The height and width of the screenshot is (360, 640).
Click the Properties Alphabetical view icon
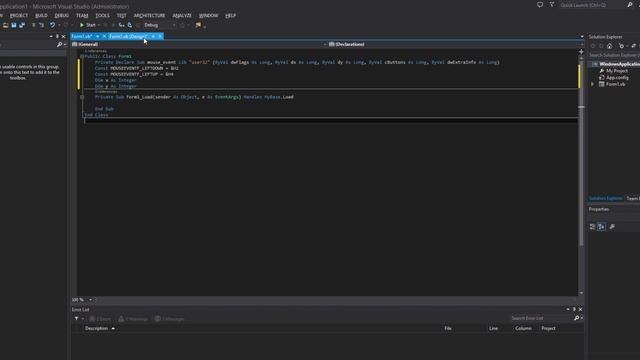coord(602,227)
